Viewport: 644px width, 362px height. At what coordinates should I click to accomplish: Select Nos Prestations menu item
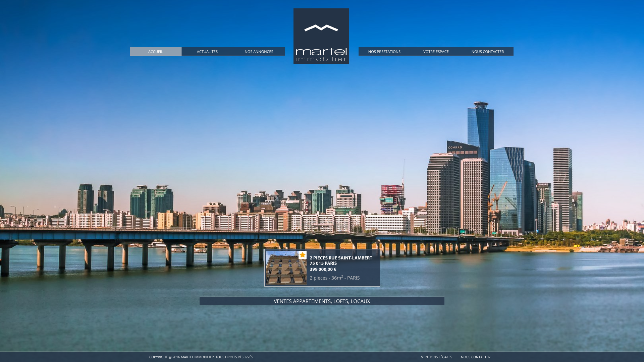pyautogui.click(x=384, y=51)
